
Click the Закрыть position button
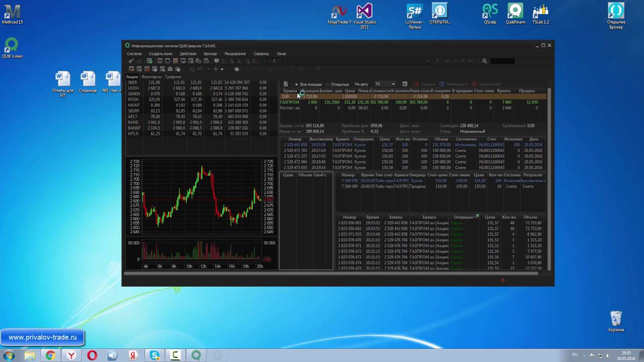point(425,84)
